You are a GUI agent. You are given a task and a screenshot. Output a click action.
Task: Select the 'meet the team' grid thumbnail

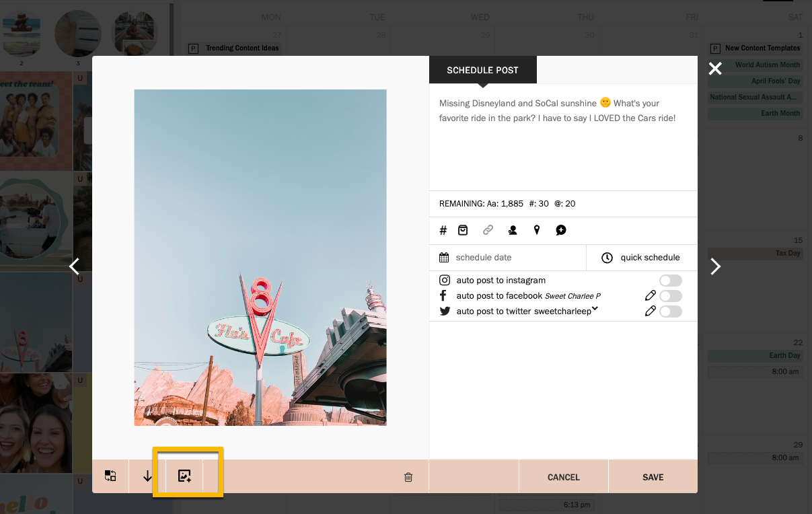36,120
